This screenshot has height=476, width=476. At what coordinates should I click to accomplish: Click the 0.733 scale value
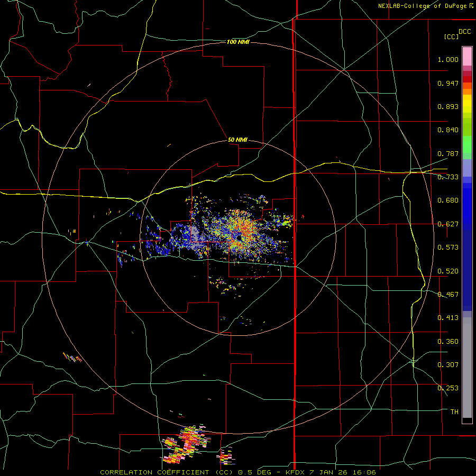click(448, 177)
